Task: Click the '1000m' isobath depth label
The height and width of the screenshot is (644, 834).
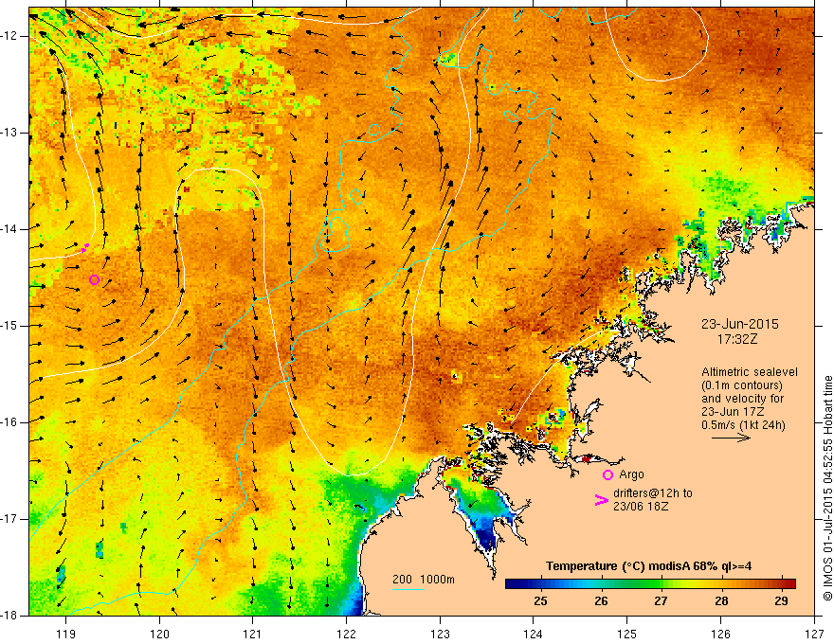Action: click(x=437, y=580)
